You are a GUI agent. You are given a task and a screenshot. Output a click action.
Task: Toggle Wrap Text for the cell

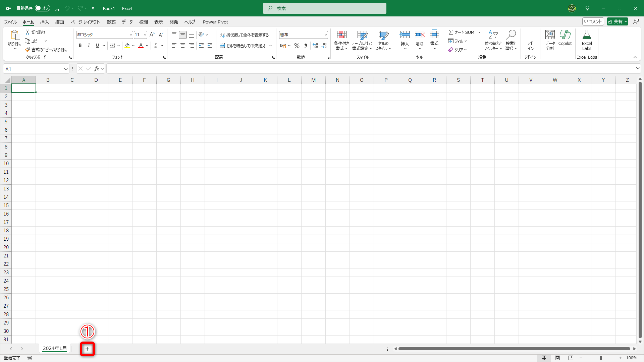click(245, 35)
